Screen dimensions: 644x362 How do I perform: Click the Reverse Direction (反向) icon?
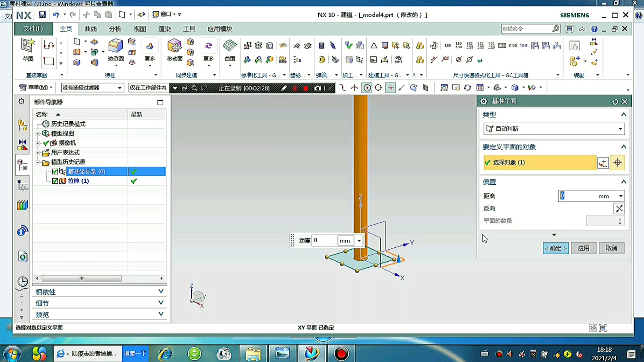(619, 208)
